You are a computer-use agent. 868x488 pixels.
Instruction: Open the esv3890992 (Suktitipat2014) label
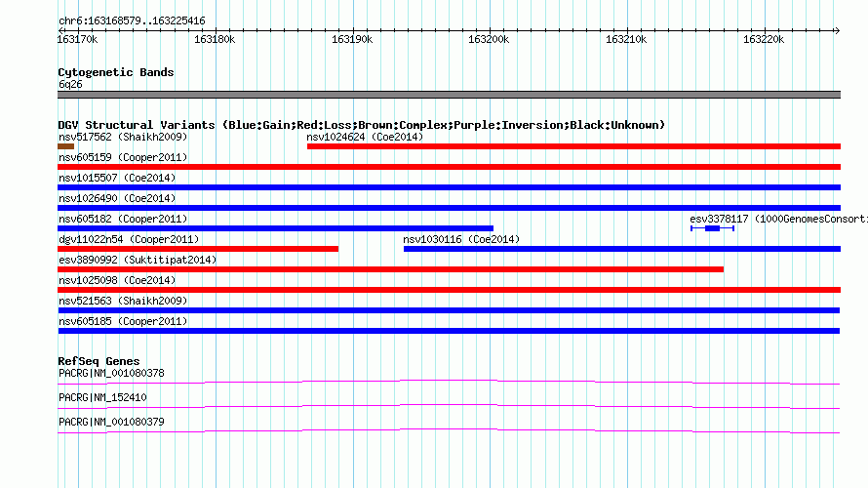click(138, 260)
